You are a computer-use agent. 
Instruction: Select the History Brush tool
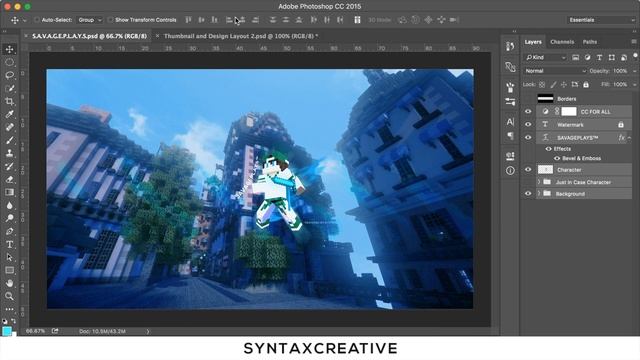click(x=9, y=166)
